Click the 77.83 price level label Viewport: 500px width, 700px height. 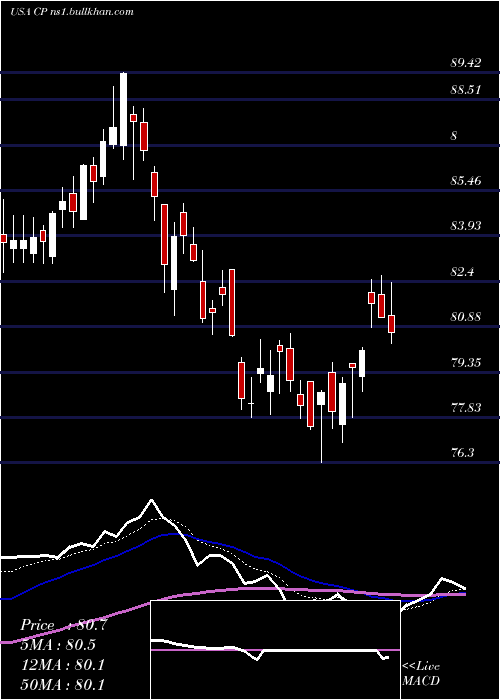pos(466,408)
